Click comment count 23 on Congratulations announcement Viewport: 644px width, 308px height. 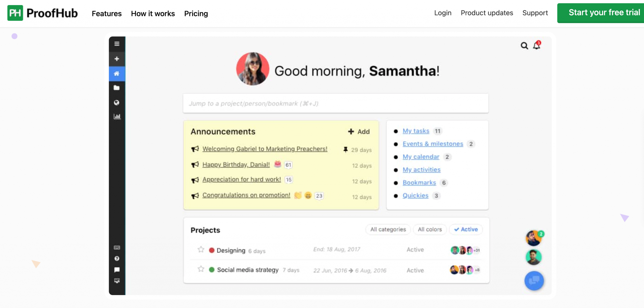click(x=319, y=196)
